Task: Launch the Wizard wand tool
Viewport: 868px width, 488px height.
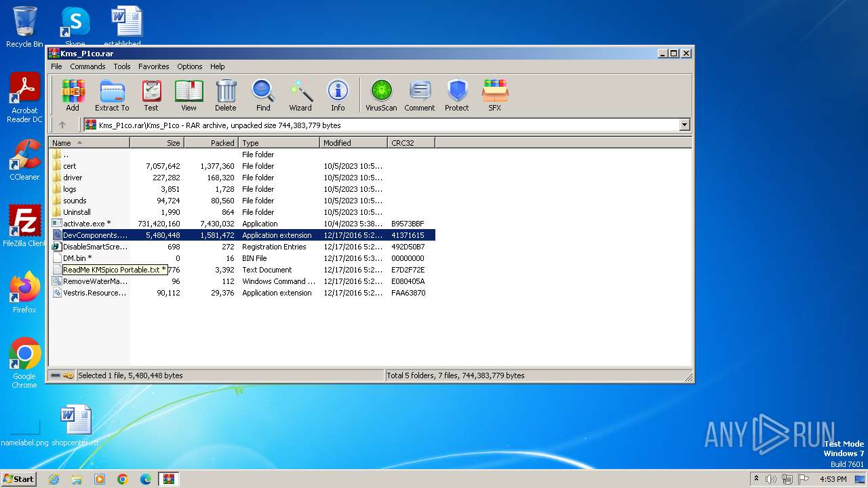Action: tap(300, 95)
